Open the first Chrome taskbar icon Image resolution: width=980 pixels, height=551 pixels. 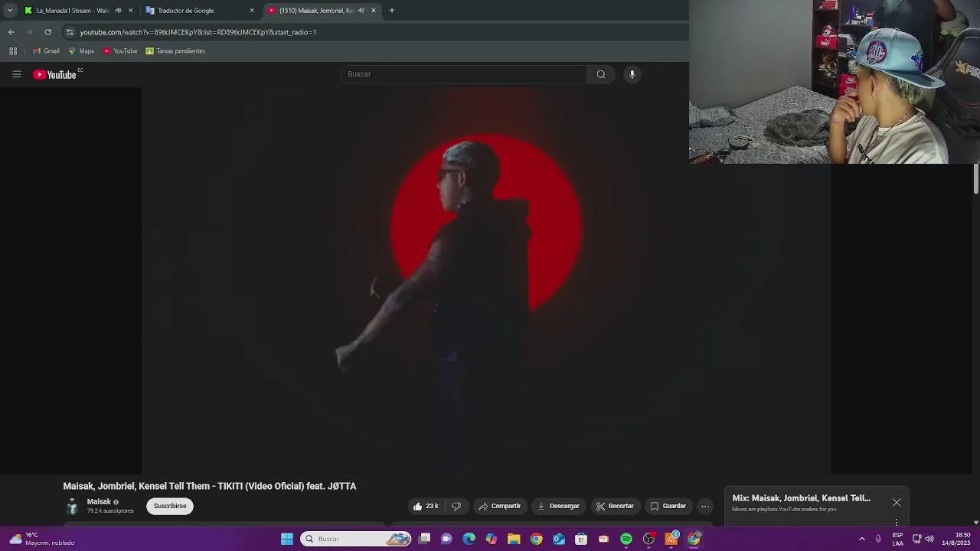point(537,539)
